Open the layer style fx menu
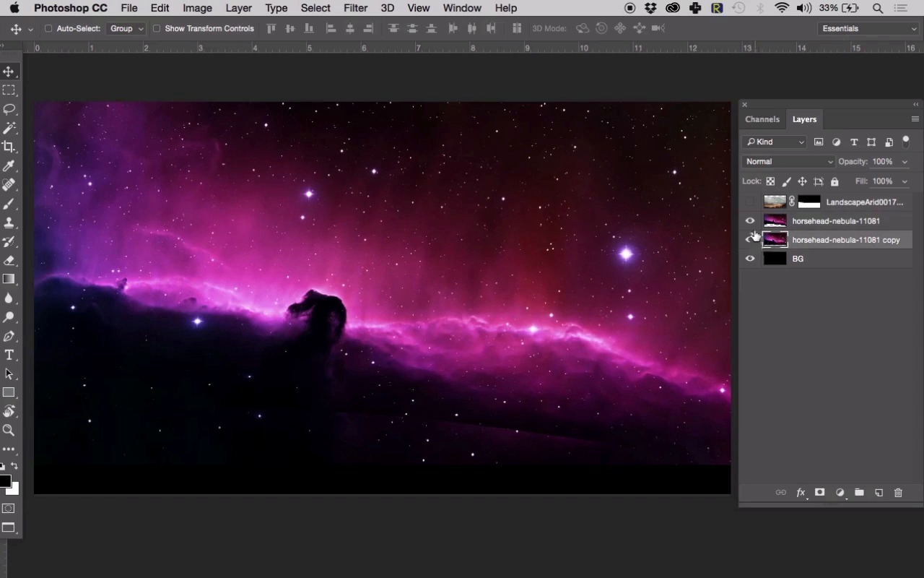The image size is (924, 578). tap(800, 493)
